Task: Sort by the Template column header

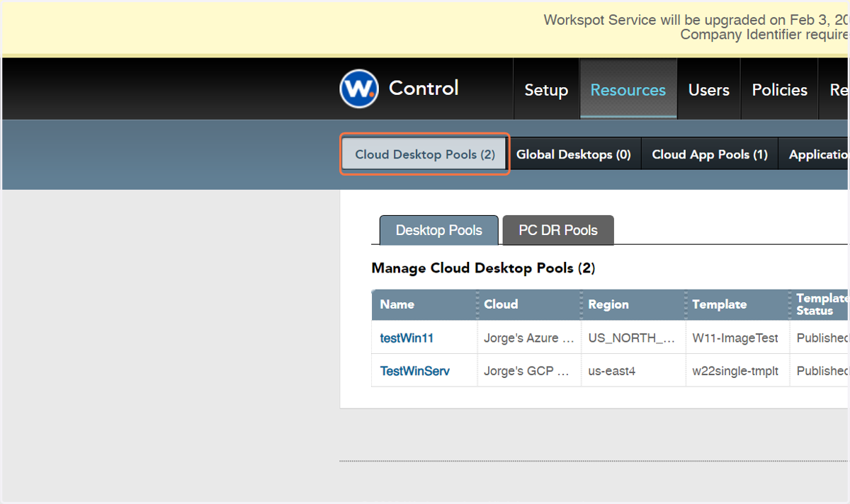Action: coord(737,304)
